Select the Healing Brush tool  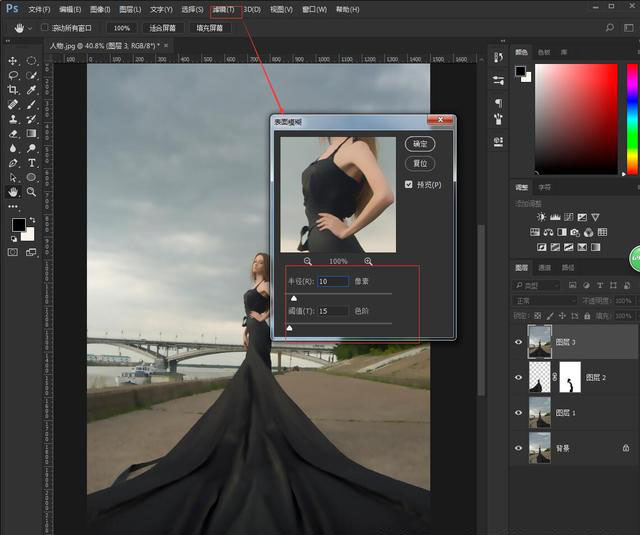tap(13, 104)
